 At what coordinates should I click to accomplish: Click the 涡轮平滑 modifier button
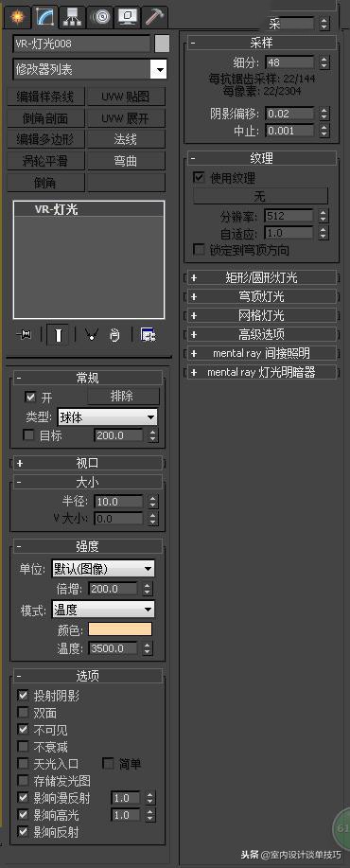[x=45, y=161]
